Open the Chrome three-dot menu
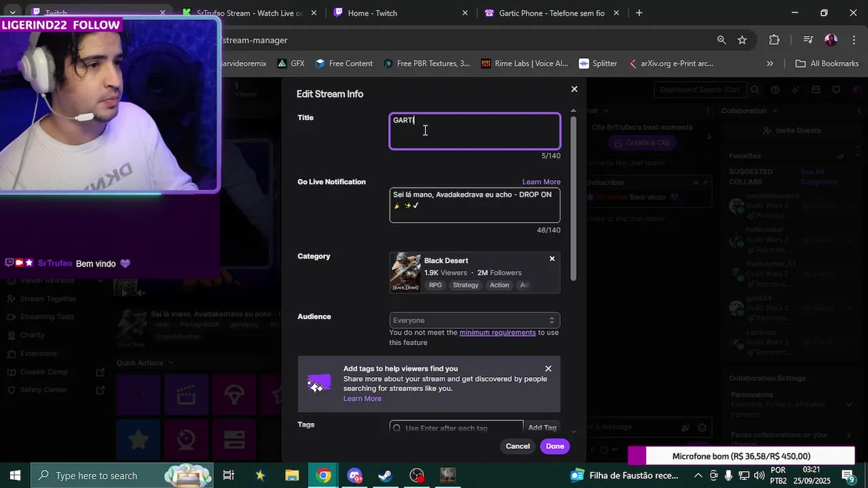 click(x=852, y=40)
